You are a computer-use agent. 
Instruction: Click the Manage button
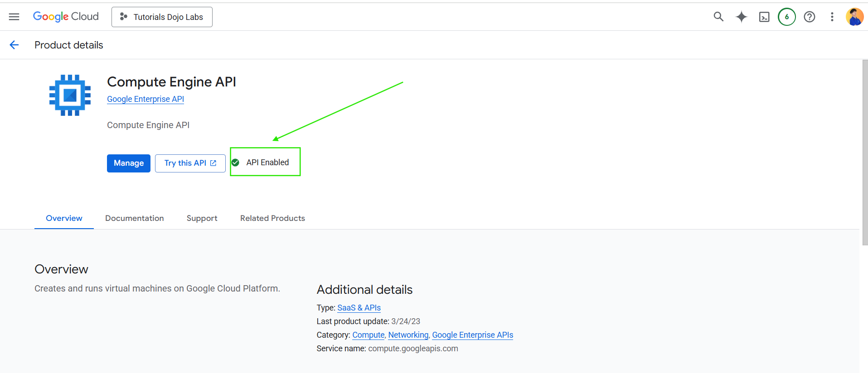[129, 163]
